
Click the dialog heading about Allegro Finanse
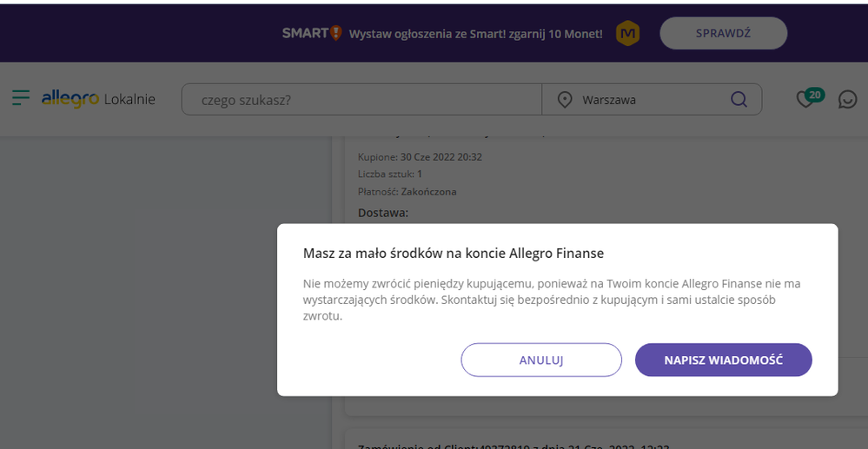[453, 254]
